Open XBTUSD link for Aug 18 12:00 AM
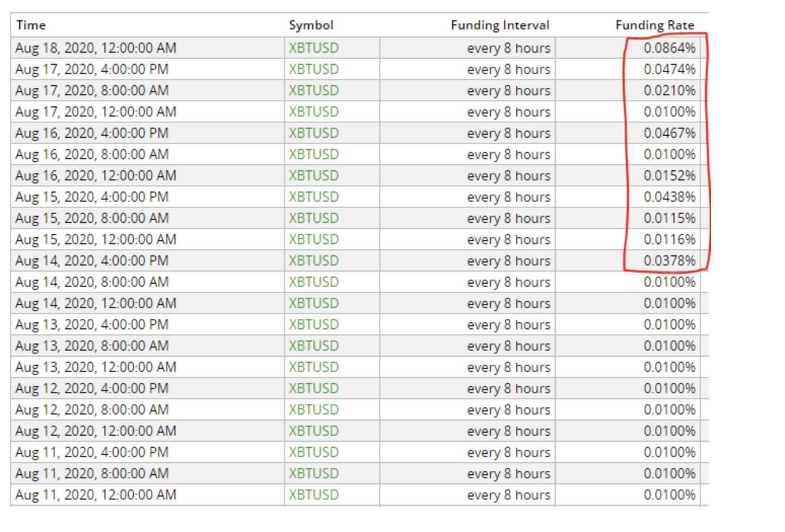The width and height of the screenshot is (785, 532). (x=313, y=48)
